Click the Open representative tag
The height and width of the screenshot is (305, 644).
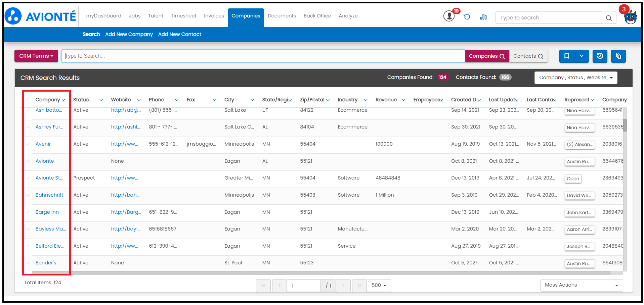click(x=573, y=179)
